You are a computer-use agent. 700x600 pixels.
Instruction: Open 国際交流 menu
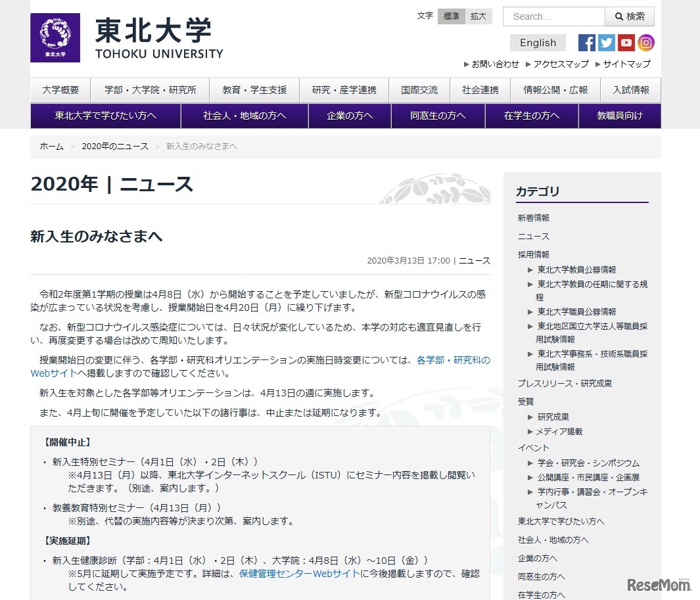coord(419,90)
